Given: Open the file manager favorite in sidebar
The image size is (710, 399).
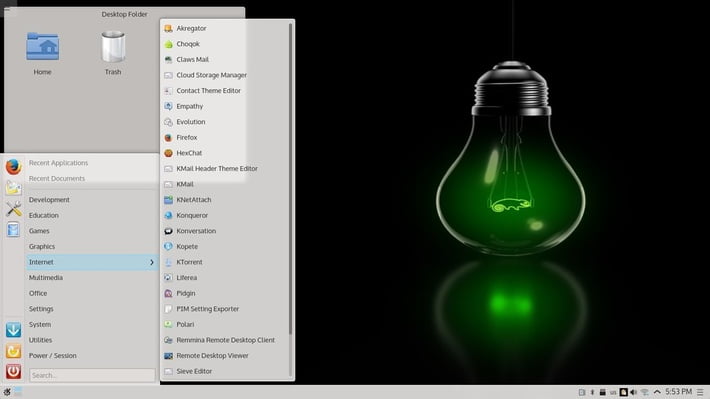Looking at the screenshot, I should [x=14, y=230].
